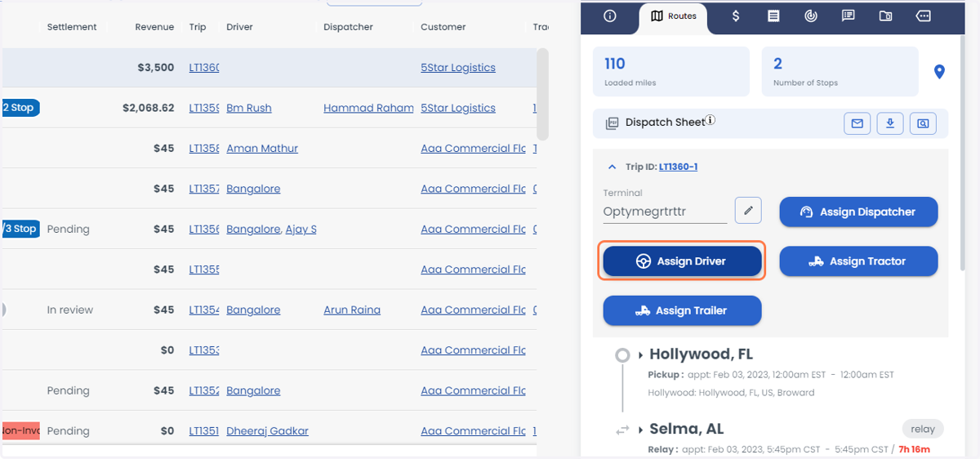This screenshot has width=980, height=459.
Task: Switch to the Routes tab
Action: 674,16
